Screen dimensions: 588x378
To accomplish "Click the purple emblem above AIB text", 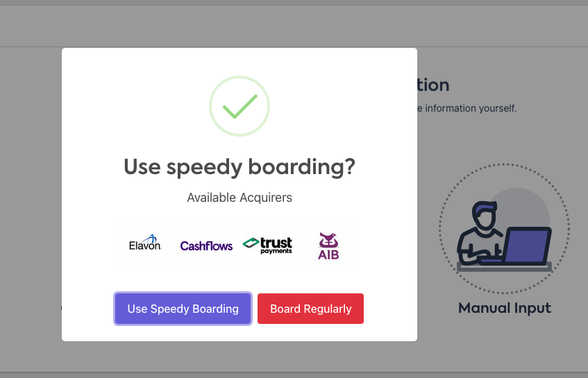I will tap(328, 239).
